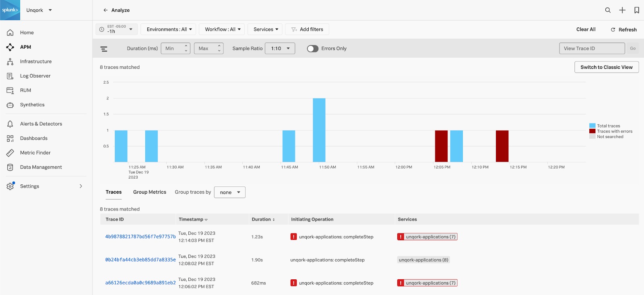Click the bookmark icon in header
The height and width of the screenshot is (295, 644).
(637, 10)
